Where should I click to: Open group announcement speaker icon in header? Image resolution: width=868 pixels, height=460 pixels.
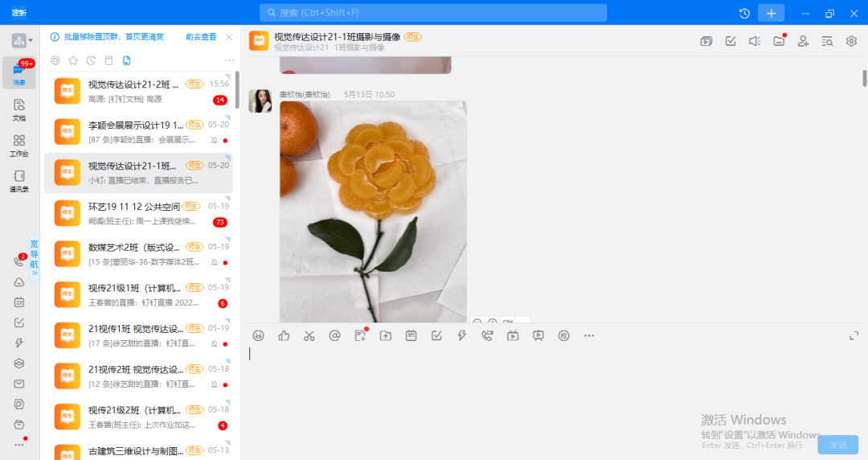[755, 41]
